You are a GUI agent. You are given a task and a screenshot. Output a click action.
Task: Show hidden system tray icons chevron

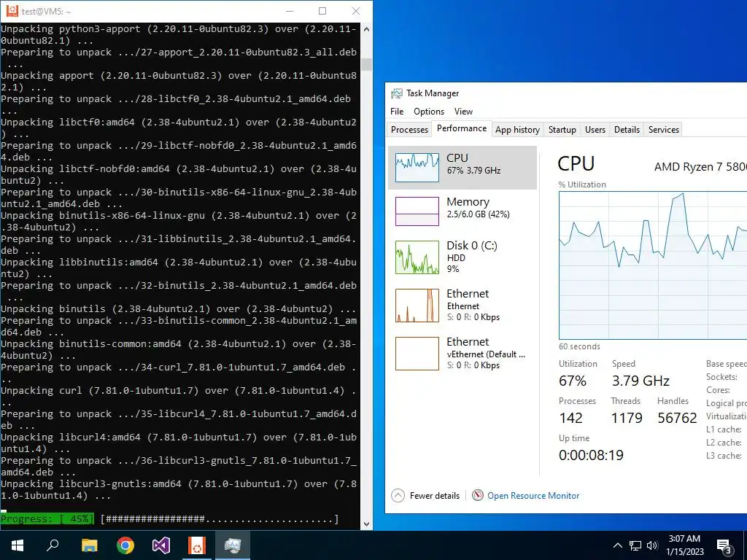tap(617, 545)
